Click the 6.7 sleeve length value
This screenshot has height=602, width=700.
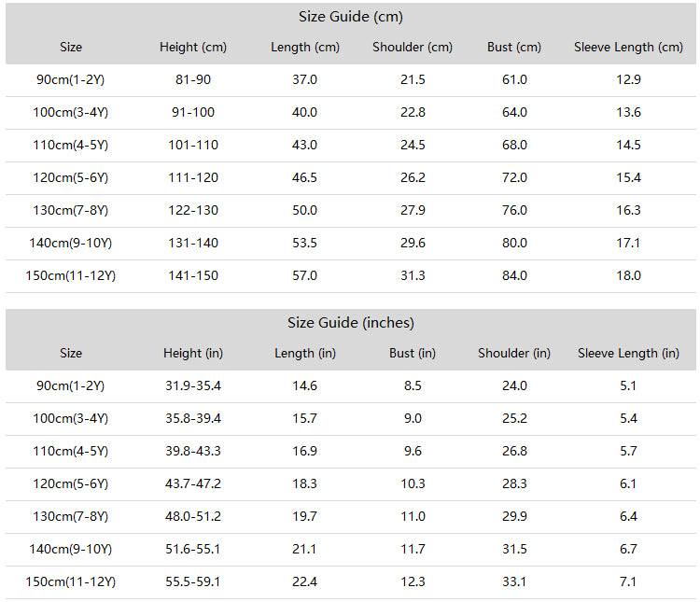click(628, 549)
